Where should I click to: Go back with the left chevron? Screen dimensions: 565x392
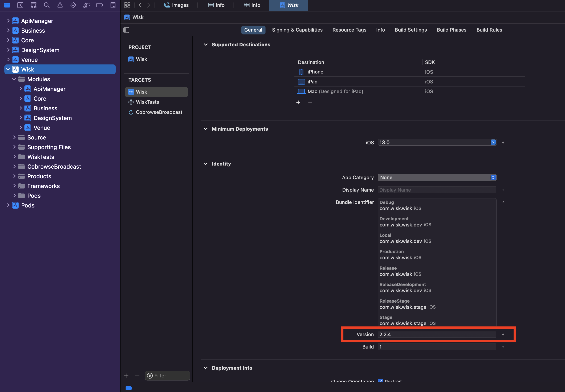140,5
